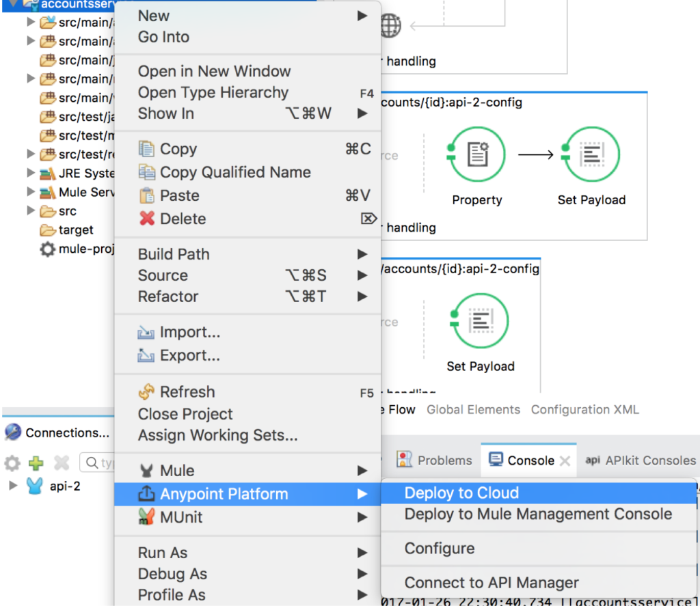Screen dimensions: 700x608
Task: Select the Set Payload icon in the lower flow
Action: click(481, 320)
